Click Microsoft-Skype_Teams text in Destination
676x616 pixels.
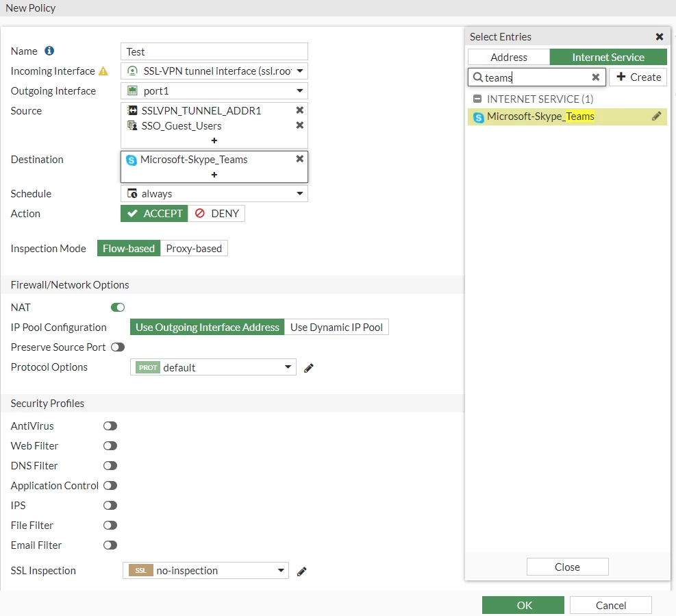click(194, 160)
